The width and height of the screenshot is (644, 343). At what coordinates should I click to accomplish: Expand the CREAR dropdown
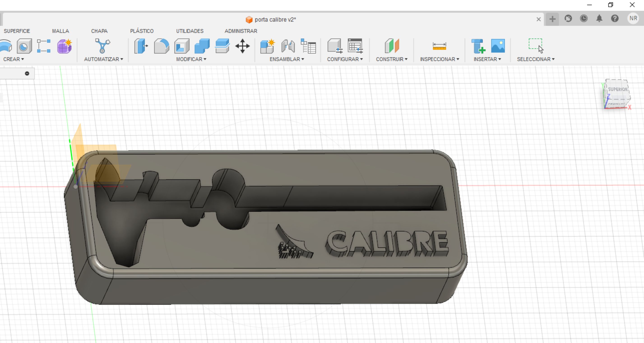coord(14,59)
